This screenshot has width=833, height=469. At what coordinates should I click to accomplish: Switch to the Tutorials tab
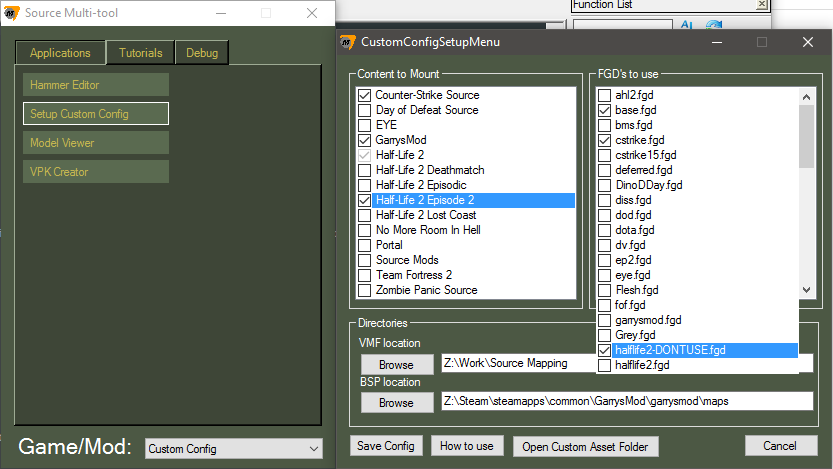(x=140, y=53)
